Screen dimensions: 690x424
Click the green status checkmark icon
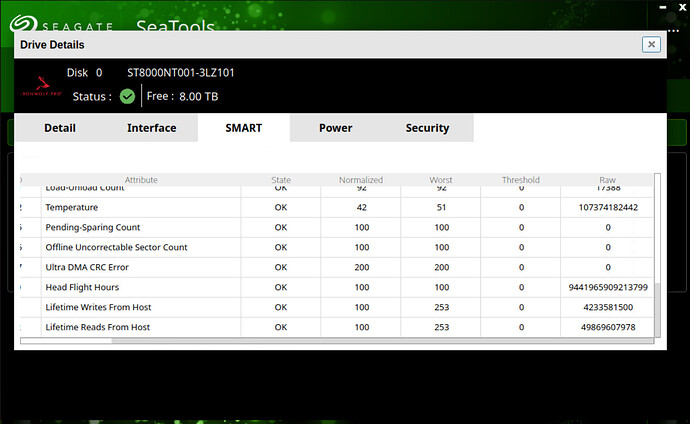click(x=127, y=96)
